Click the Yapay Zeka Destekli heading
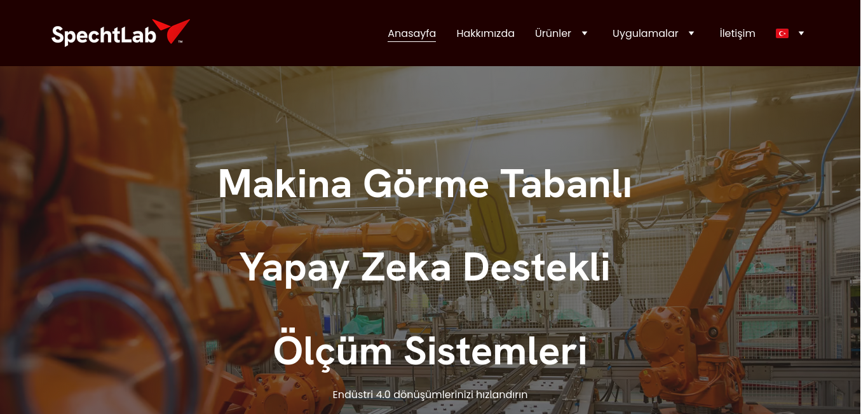 coord(424,266)
